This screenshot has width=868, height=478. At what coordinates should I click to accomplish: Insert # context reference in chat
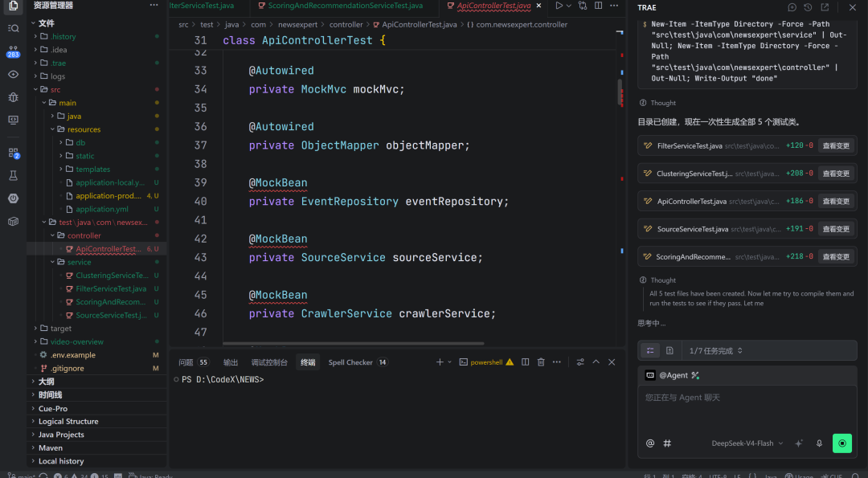[667, 443]
